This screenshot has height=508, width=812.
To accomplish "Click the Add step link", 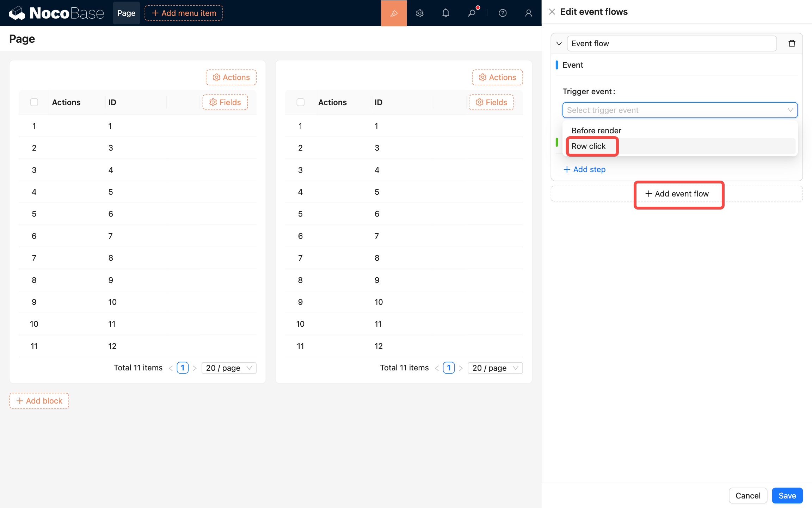I will 585,169.
